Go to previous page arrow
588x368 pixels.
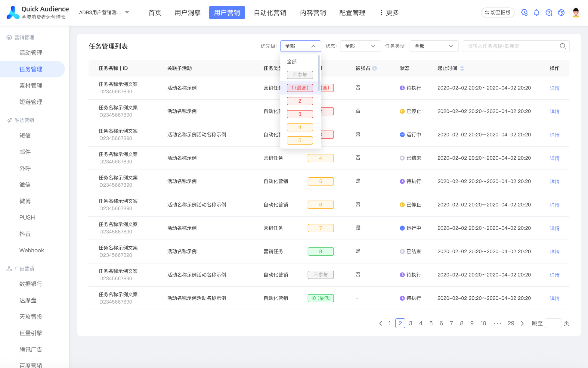click(381, 323)
